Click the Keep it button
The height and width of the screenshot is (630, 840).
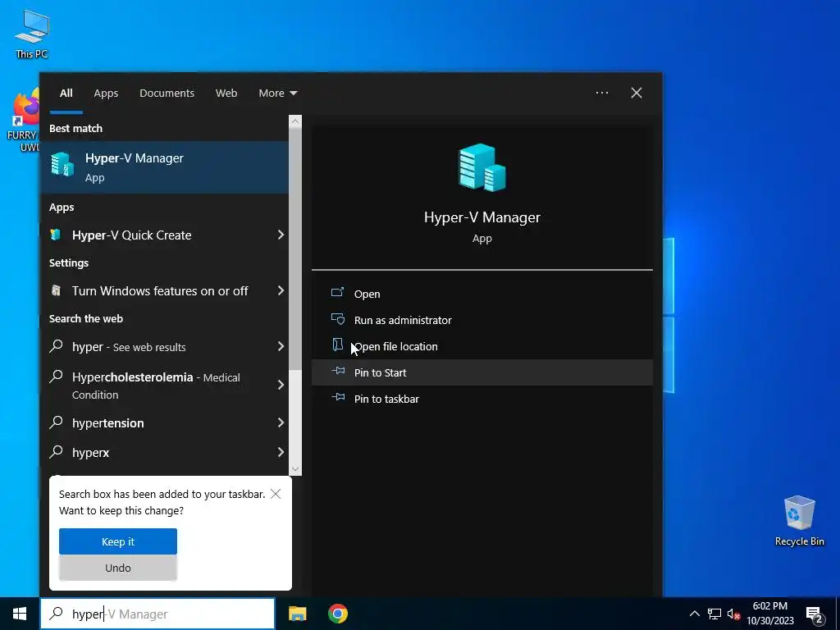click(x=118, y=541)
